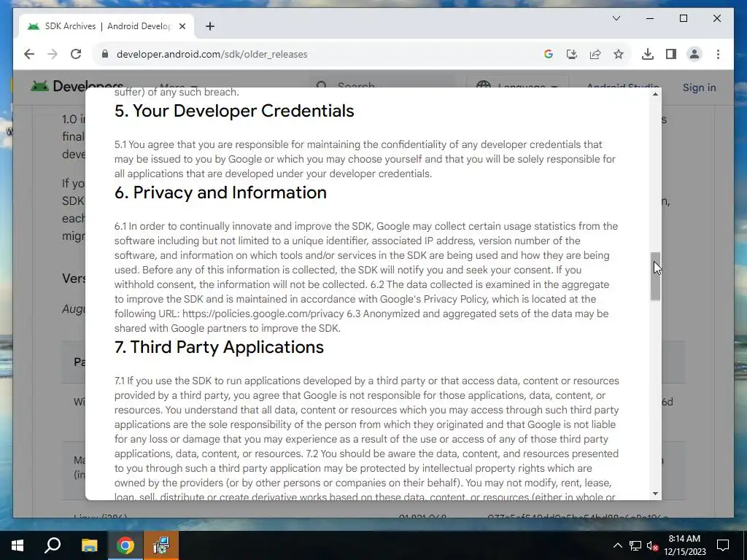
Task: Reload the current page
Action: 76,54
